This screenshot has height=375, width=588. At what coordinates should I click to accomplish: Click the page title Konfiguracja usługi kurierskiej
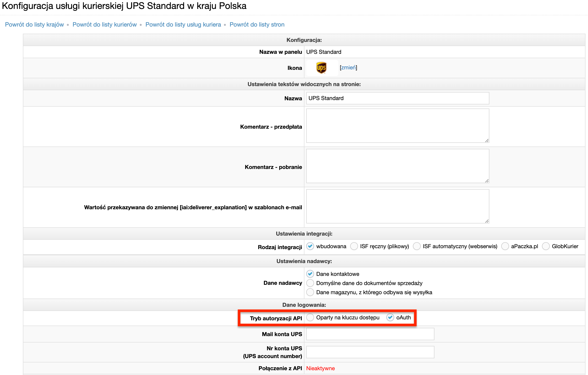pyautogui.click(x=124, y=6)
